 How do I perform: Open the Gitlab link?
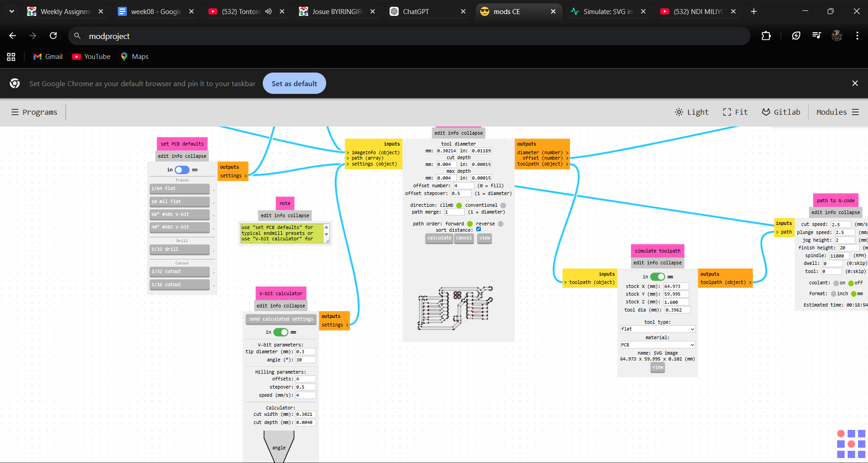click(781, 112)
